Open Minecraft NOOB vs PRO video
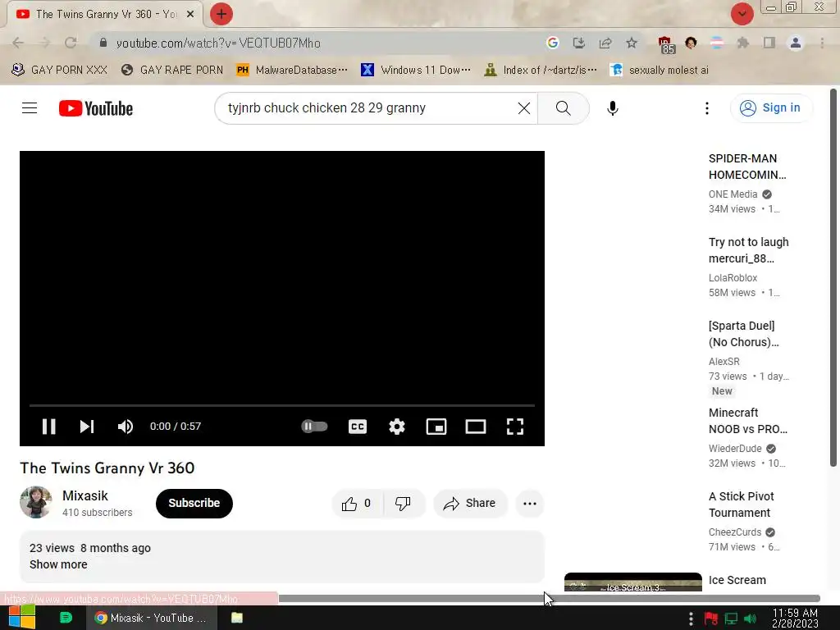The width and height of the screenshot is (840, 630). coord(748,421)
